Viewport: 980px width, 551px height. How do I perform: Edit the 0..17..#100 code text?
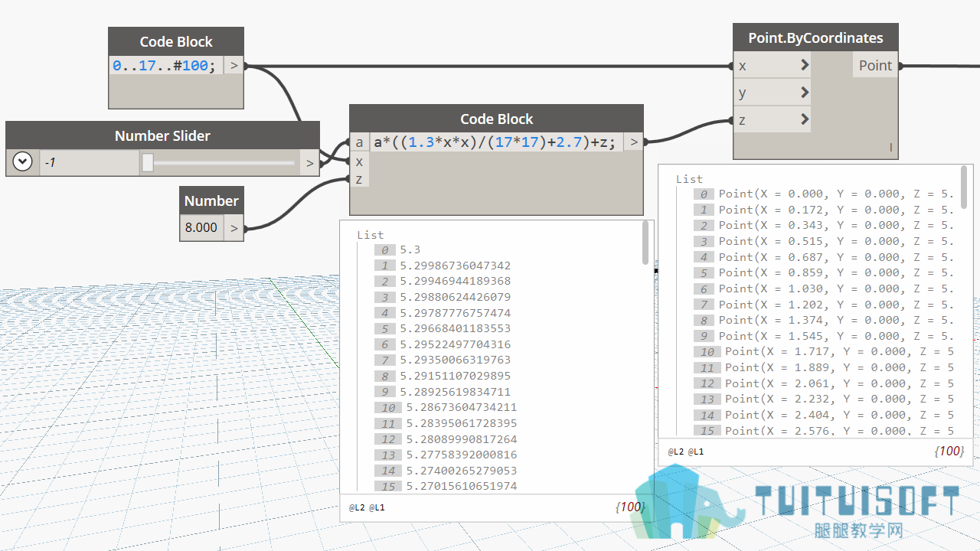pos(164,66)
